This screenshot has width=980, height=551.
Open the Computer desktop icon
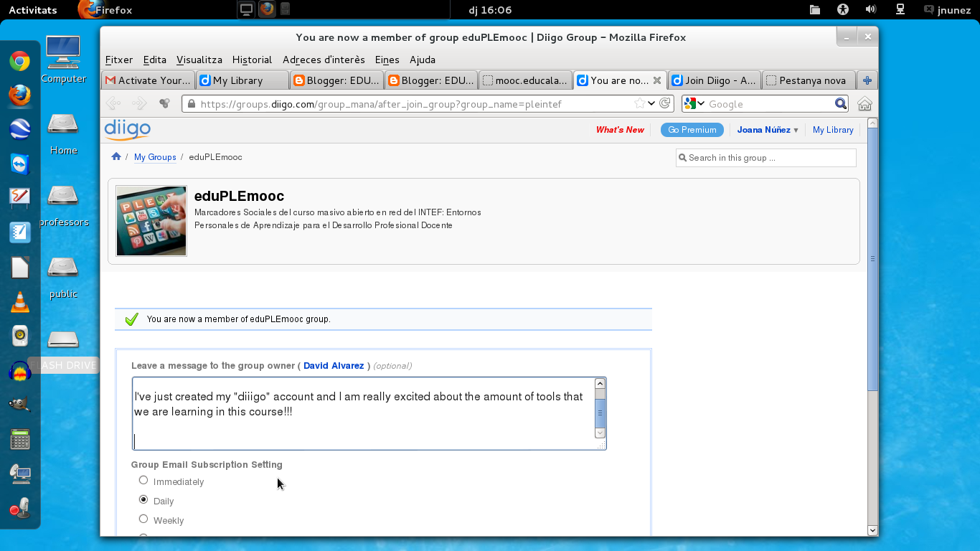63,60
